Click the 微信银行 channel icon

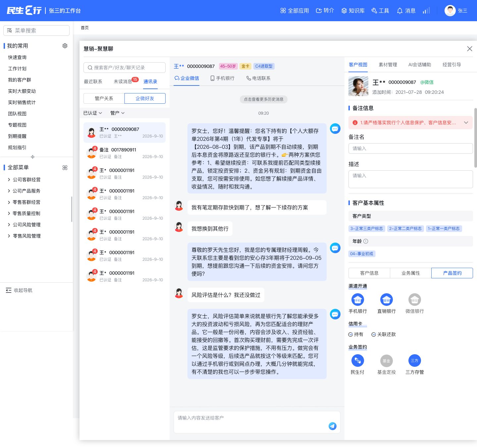pos(415,300)
